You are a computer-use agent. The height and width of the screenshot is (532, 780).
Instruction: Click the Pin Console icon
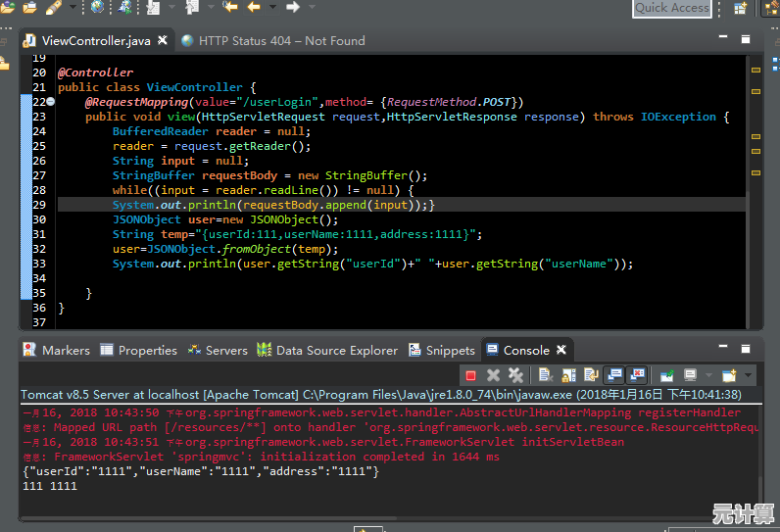(x=666, y=375)
